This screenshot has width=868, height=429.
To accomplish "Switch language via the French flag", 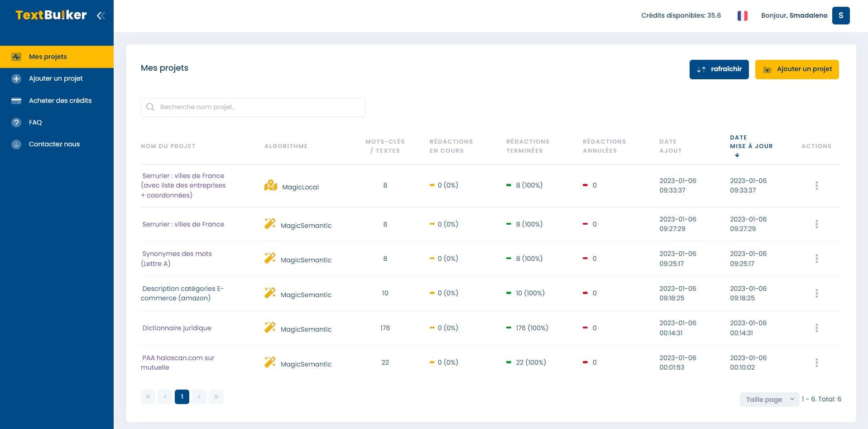I will [742, 15].
